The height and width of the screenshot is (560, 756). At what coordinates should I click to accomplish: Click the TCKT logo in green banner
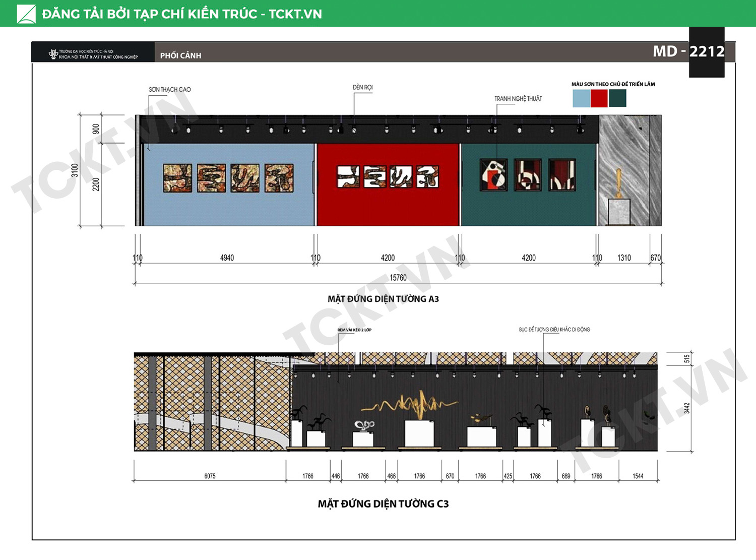[26, 14]
